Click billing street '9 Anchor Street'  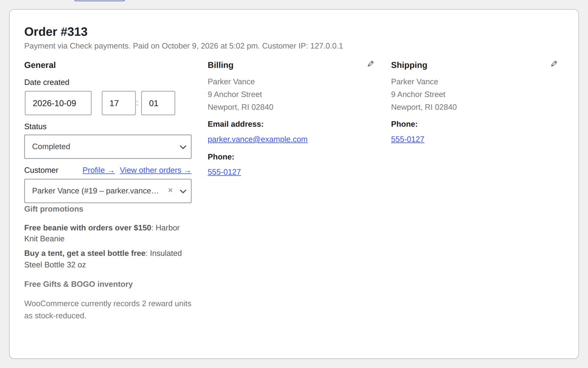pyautogui.click(x=235, y=95)
